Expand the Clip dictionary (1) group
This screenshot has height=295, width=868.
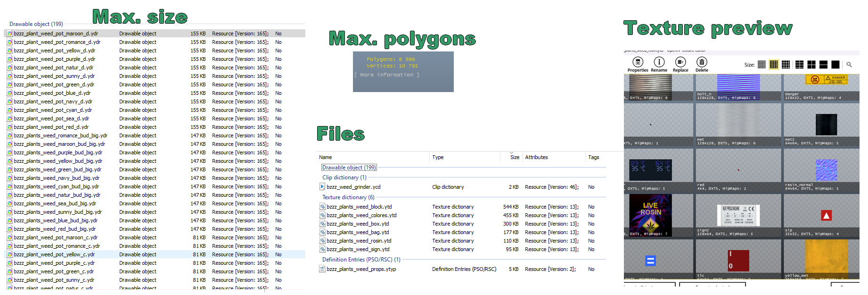[x=344, y=177]
